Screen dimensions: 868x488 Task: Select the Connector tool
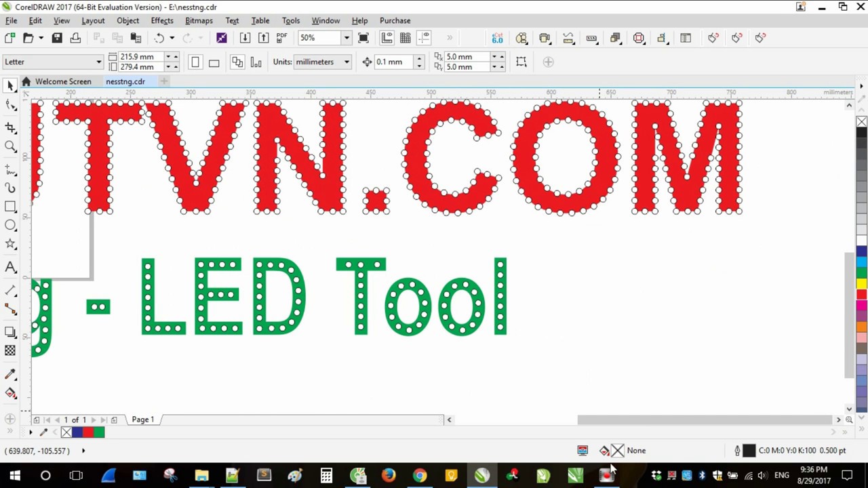[x=10, y=308]
